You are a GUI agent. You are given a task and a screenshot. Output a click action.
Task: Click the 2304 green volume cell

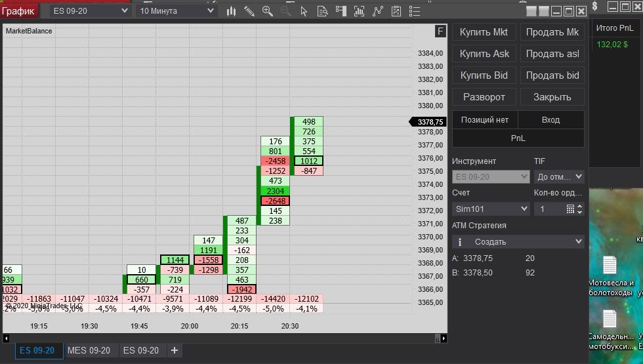[275, 191]
